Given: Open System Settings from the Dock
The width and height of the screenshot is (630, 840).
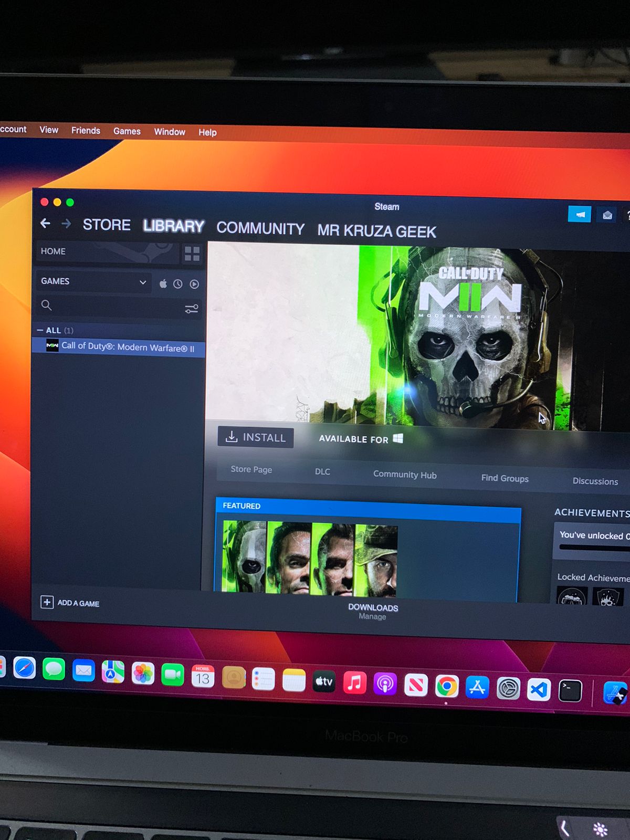Looking at the screenshot, I should click(x=508, y=688).
